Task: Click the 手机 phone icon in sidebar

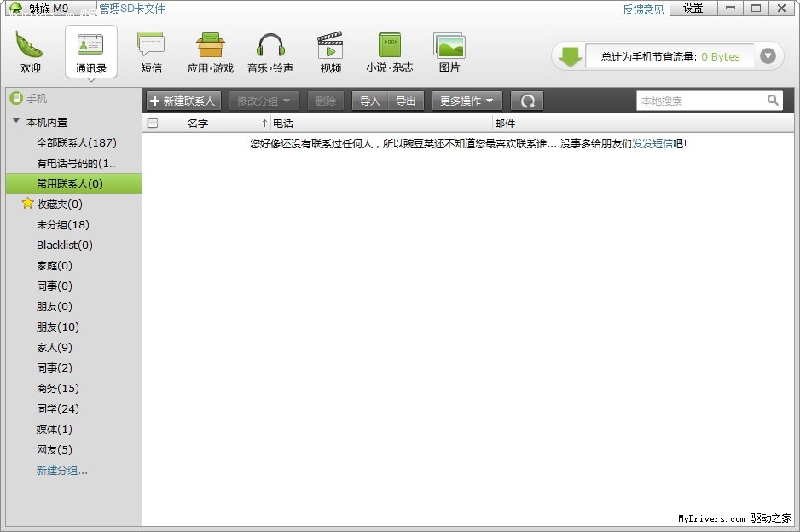Action: pyautogui.click(x=16, y=98)
